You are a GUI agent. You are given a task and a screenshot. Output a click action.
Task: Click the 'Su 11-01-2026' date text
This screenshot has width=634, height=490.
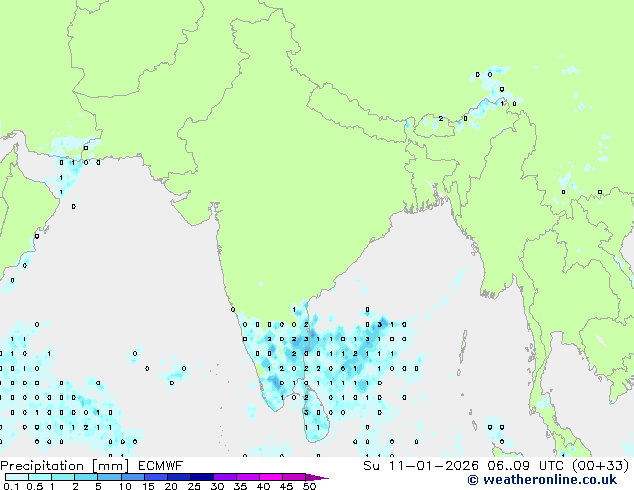pyautogui.click(x=421, y=466)
